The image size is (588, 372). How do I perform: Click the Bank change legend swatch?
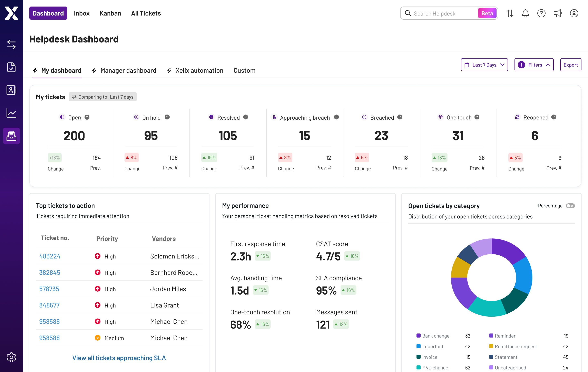tap(418, 336)
